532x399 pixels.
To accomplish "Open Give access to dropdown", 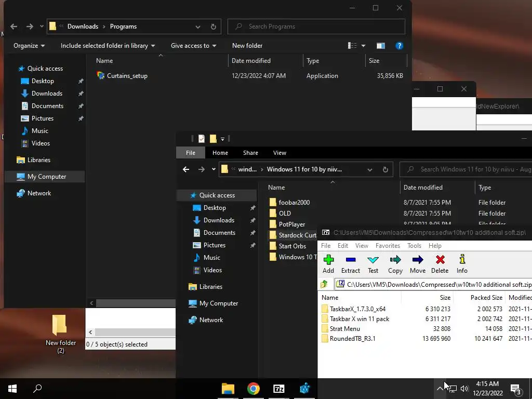I will coord(193,46).
